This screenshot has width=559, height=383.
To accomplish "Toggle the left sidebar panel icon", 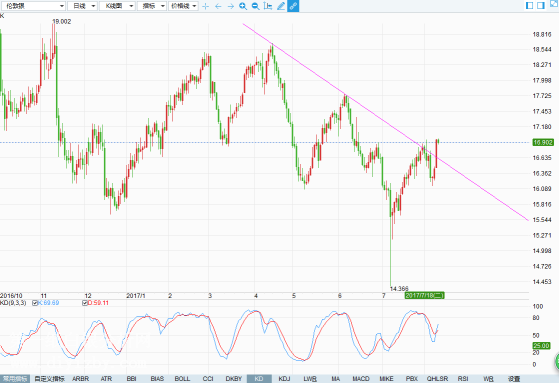I will (530, 5).
